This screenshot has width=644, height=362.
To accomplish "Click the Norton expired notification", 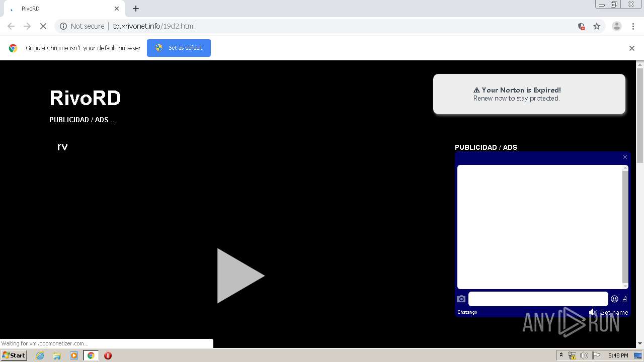I will click(529, 94).
